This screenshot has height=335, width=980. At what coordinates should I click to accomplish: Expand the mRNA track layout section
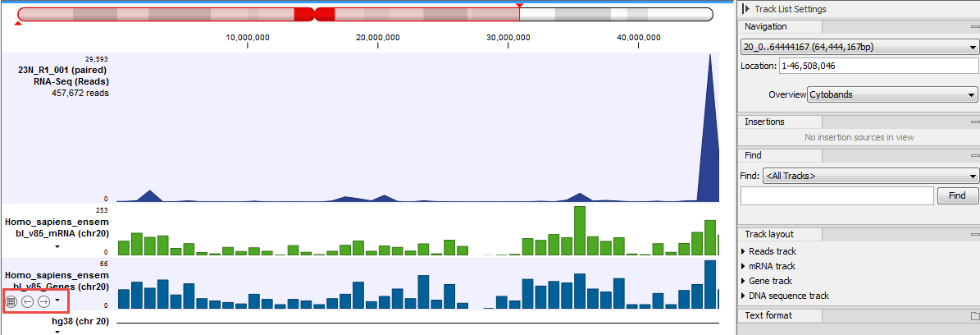click(x=744, y=266)
